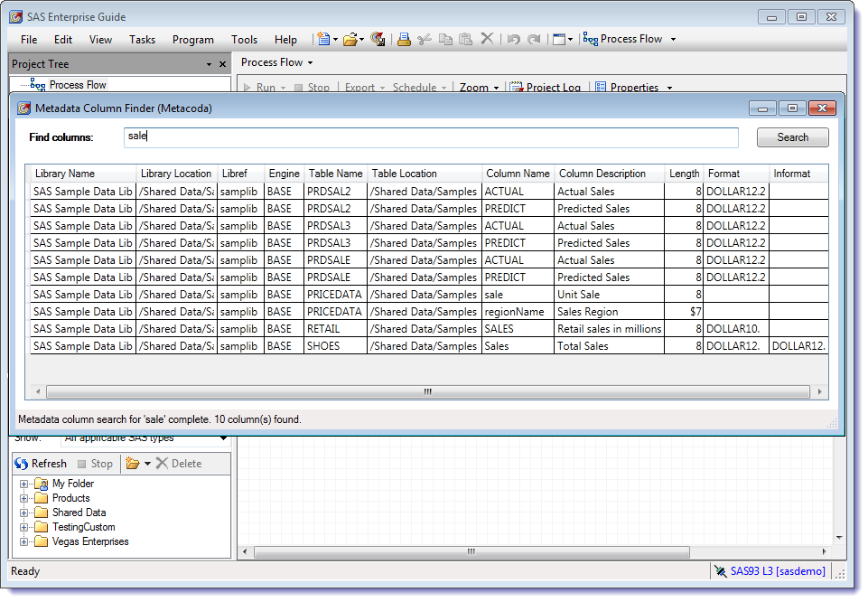Expand the Vegas Enterprises tree node
Viewport: 868px width, 602px height.
23,541
